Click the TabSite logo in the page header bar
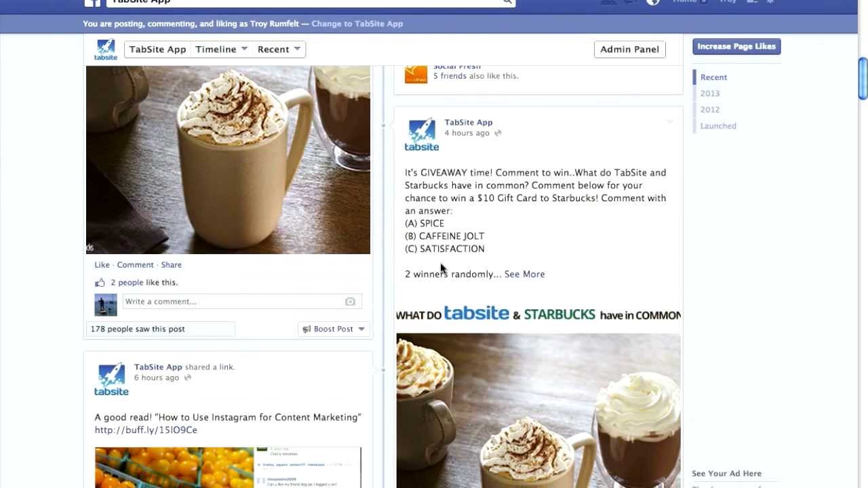The width and height of the screenshot is (868, 488). click(x=106, y=49)
